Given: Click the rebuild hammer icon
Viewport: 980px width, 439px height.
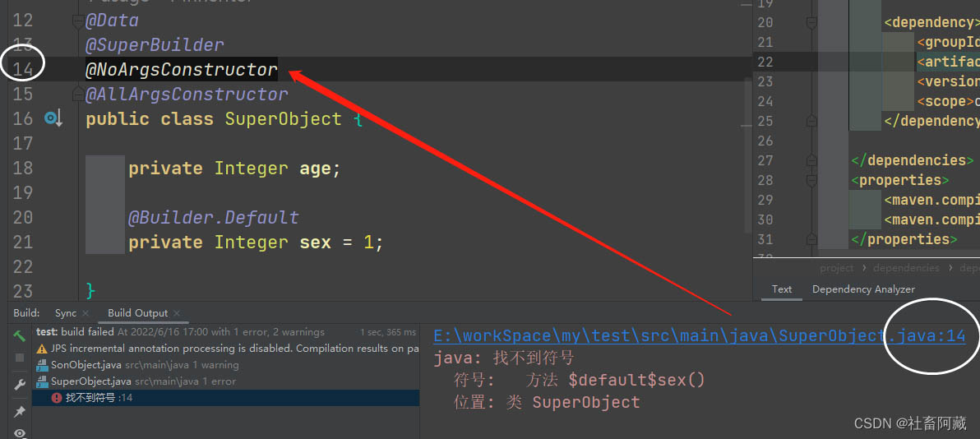Looking at the screenshot, I should tap(19, 335).
